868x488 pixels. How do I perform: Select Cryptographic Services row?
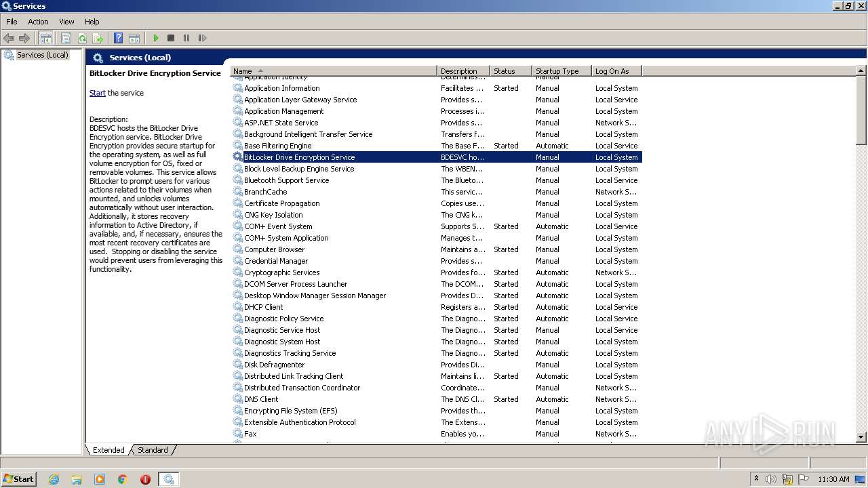[437, 272]
